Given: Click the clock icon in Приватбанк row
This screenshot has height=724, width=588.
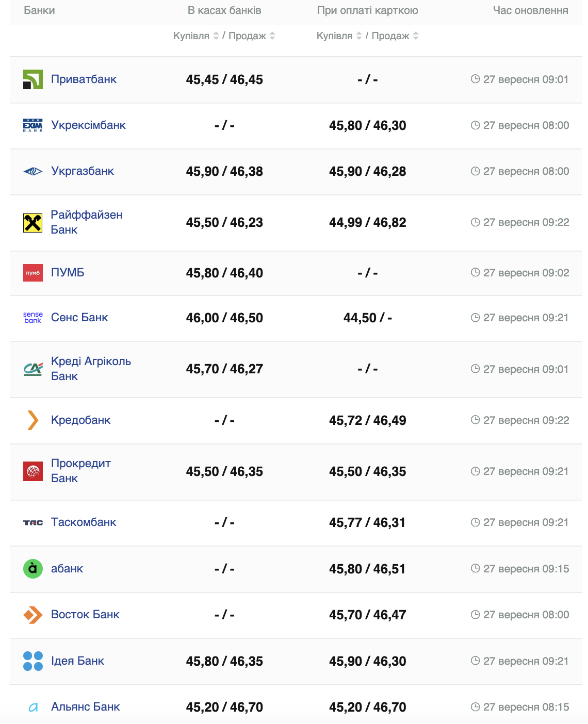Looking at the screenshot, I should click(475, 79).
